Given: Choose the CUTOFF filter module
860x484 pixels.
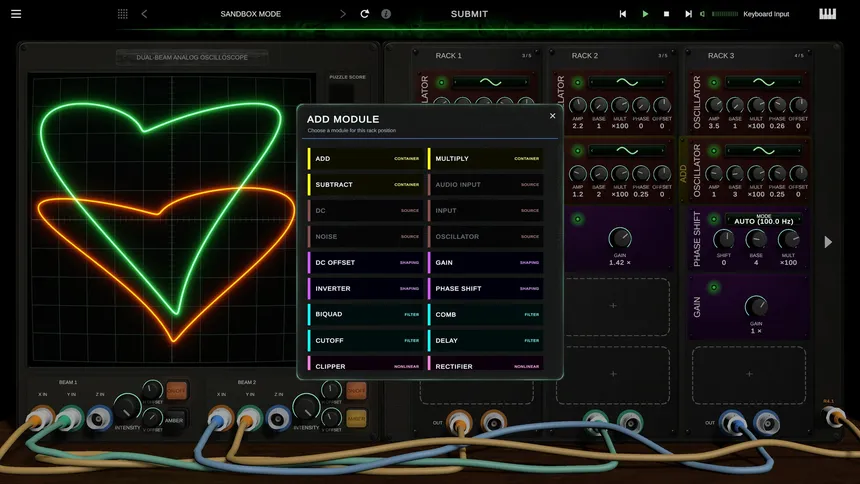Looking at the screenshot, I should click(365, 340).
